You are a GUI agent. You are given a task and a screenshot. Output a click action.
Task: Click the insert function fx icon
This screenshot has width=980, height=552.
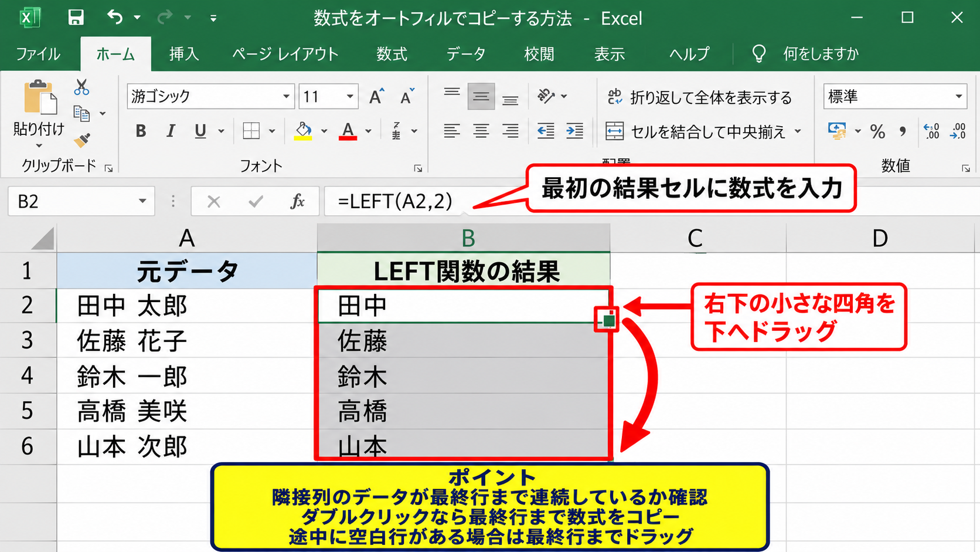(297, 202)
